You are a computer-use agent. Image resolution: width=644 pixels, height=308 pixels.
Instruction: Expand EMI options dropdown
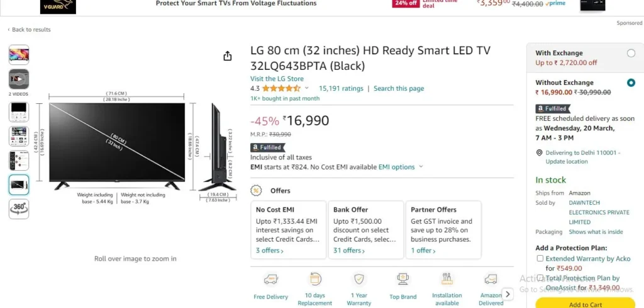[401, 167]
